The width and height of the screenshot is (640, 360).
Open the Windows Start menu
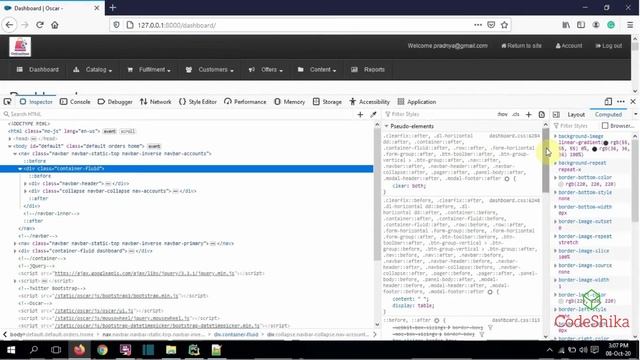pos(11,350)
